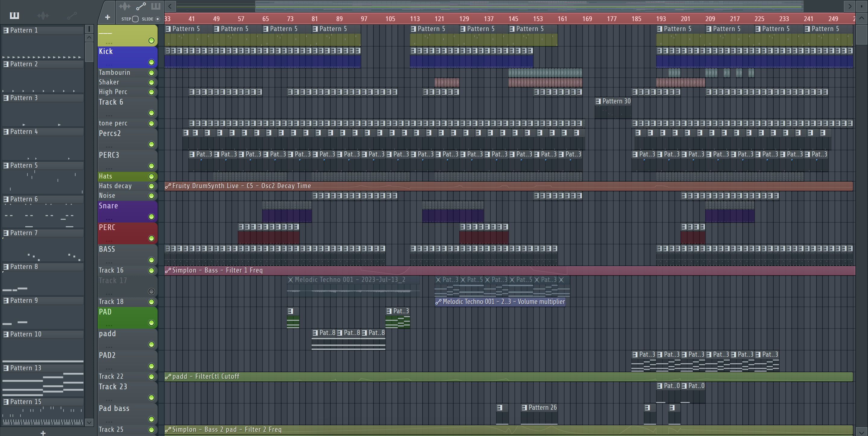The image size is (868, 436).
Task: Add a new pattern with the picker plus button
Action: point(43,433)
